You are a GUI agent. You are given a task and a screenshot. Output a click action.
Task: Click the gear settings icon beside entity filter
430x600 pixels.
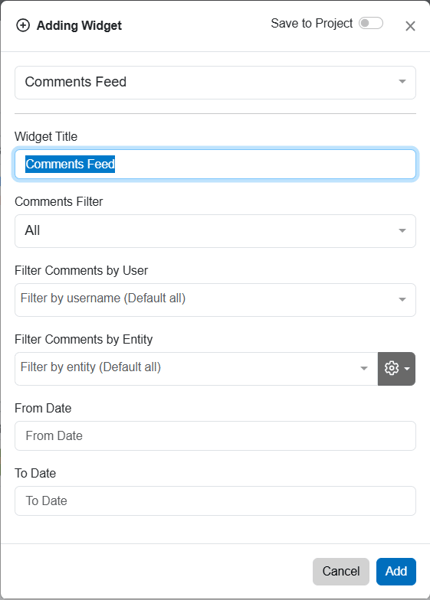click(x=391, y=368)
